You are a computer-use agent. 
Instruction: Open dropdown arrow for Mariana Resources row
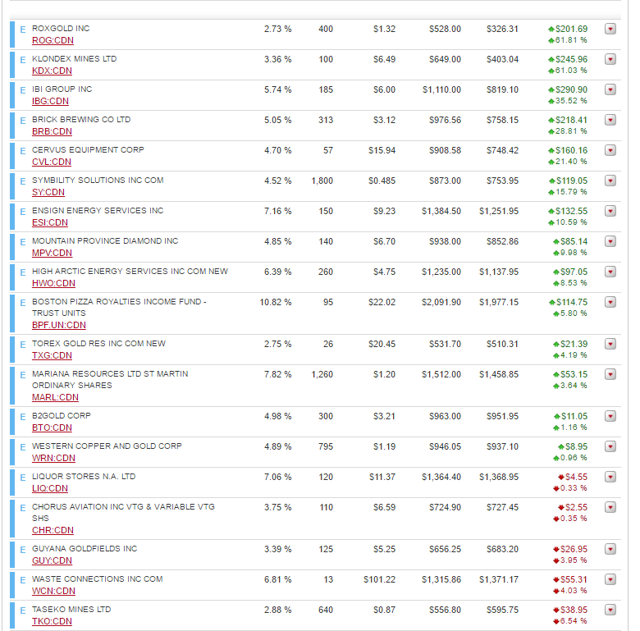tap(610, 374)
